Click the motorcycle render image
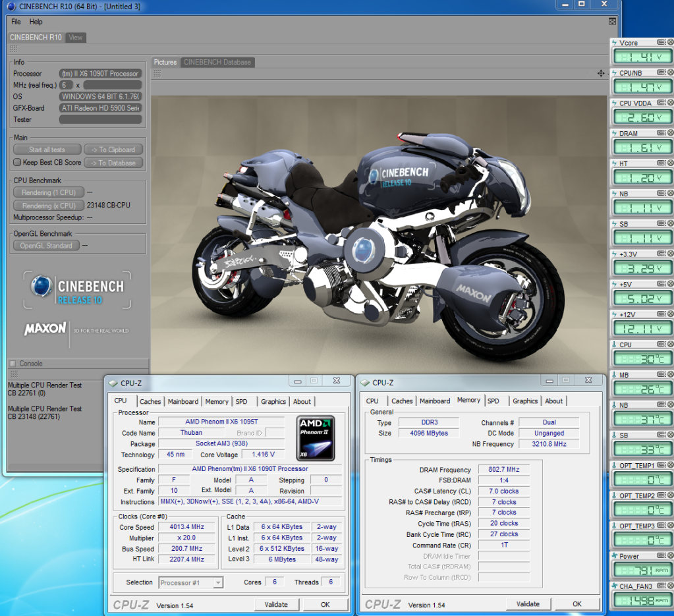Screen dimensions: 674x616 pyautogui.click(x=378, y=235)
